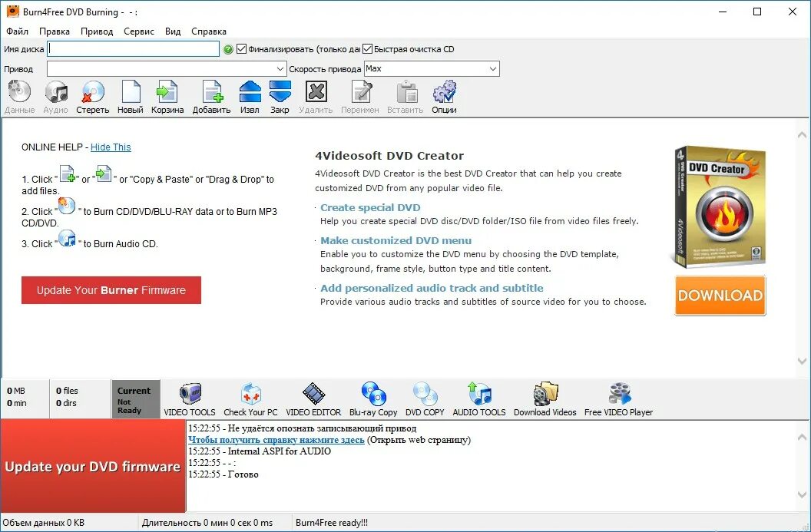
Task: Toggle Быстрая очистка CD checkbox
Action: click(367, 49)
